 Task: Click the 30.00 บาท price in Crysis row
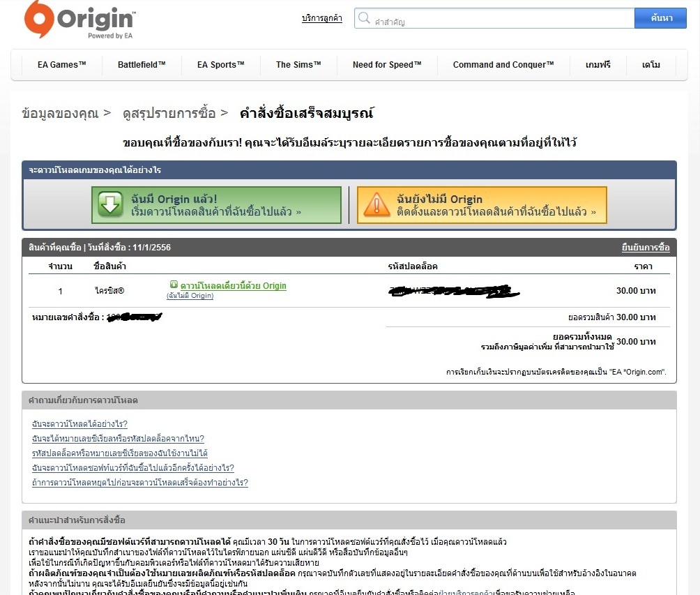click(x=636, y=291)
